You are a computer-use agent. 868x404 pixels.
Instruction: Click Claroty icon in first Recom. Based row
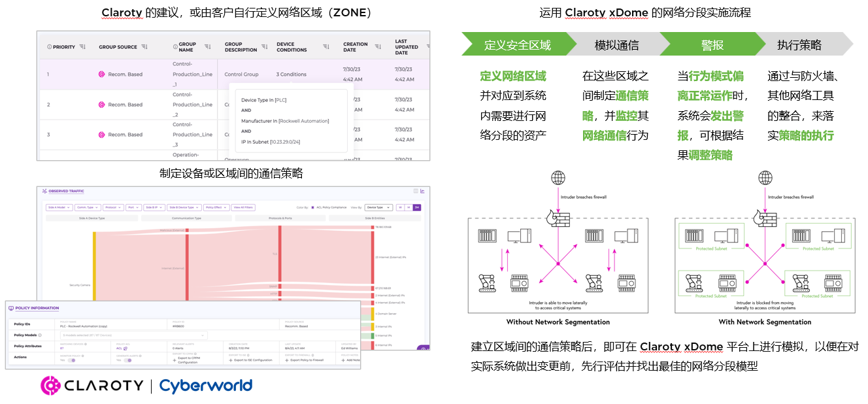coord(101,75)
